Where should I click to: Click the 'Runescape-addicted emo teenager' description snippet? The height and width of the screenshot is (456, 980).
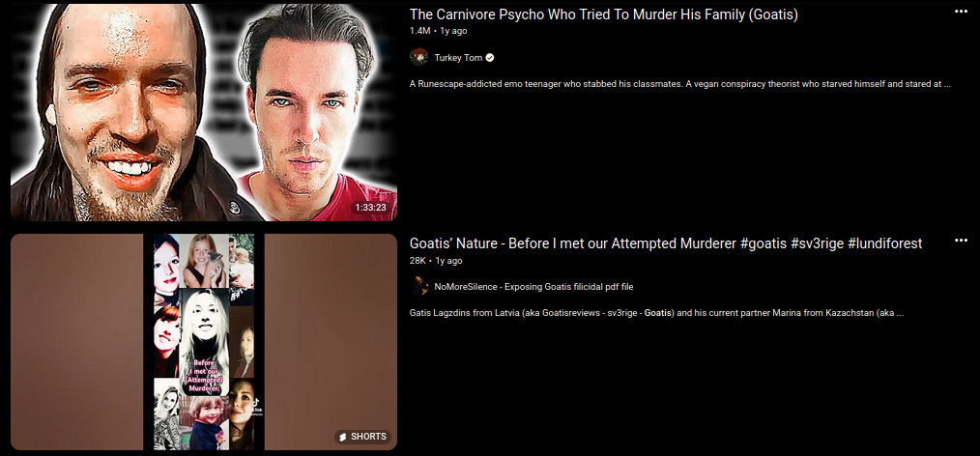680,84
